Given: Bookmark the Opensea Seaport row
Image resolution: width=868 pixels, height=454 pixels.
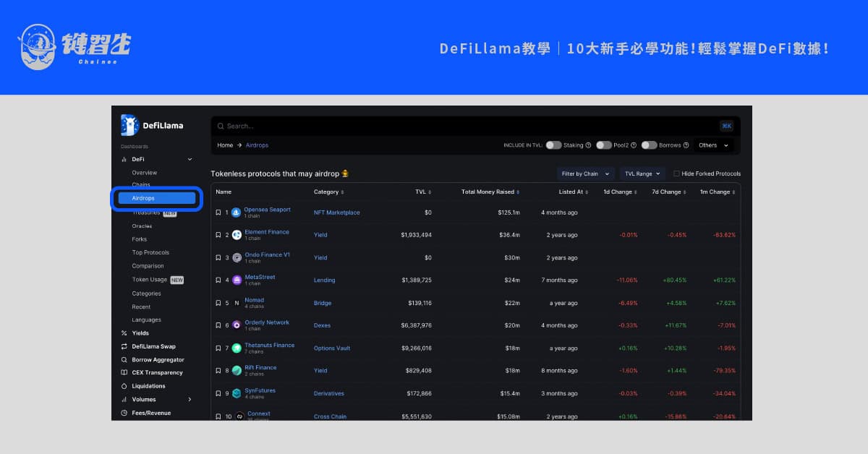Looking at the screenshot, I should [x=218, y=213].
